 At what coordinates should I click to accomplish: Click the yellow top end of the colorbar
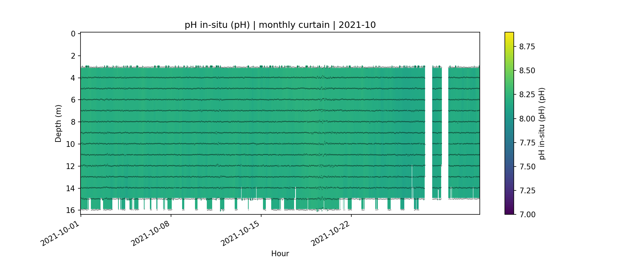[509, 34]
